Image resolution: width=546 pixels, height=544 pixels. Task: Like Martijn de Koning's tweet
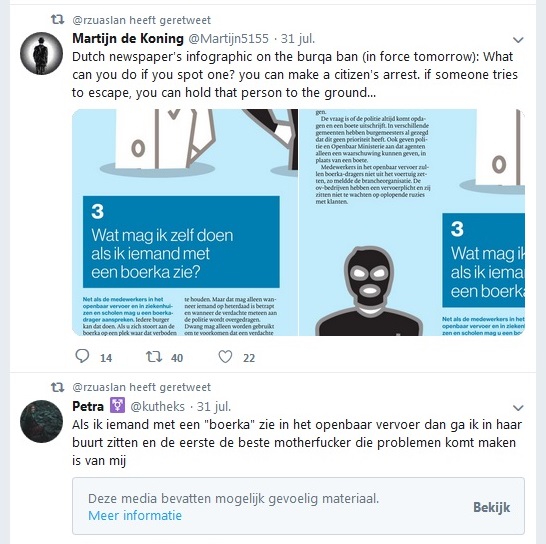coord(225,357)
